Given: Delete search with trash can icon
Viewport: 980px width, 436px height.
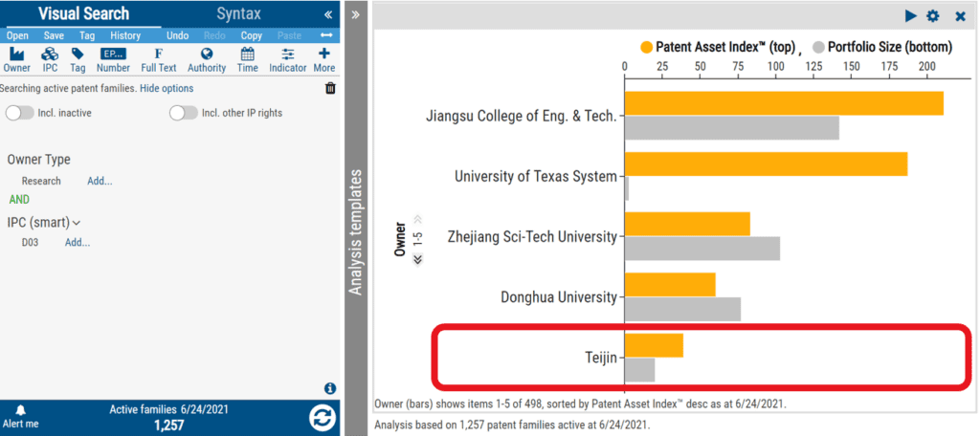Looking at the screenshot, I should (x=330, y=89).
